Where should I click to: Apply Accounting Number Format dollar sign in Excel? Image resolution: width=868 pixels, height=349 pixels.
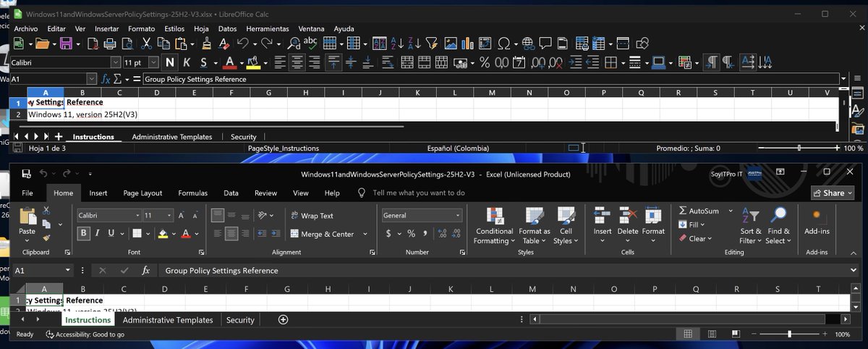(388, 234)
